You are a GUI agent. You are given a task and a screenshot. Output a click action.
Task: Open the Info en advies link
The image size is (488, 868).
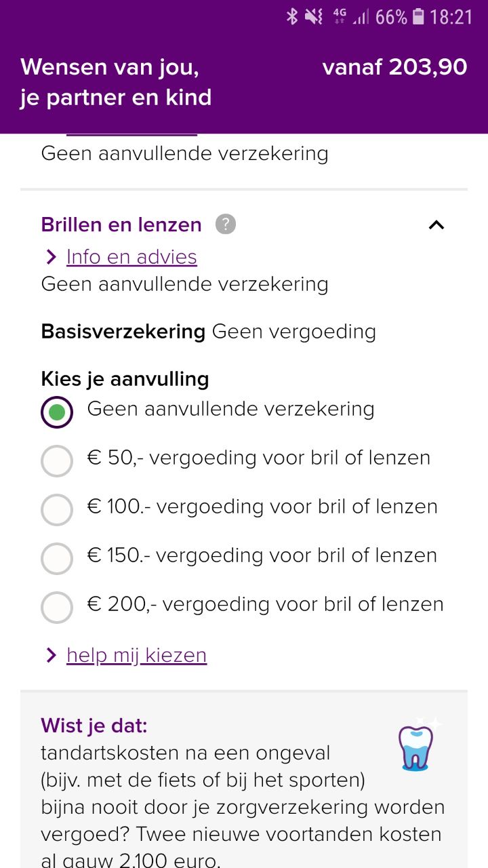(x=131, y=257)
